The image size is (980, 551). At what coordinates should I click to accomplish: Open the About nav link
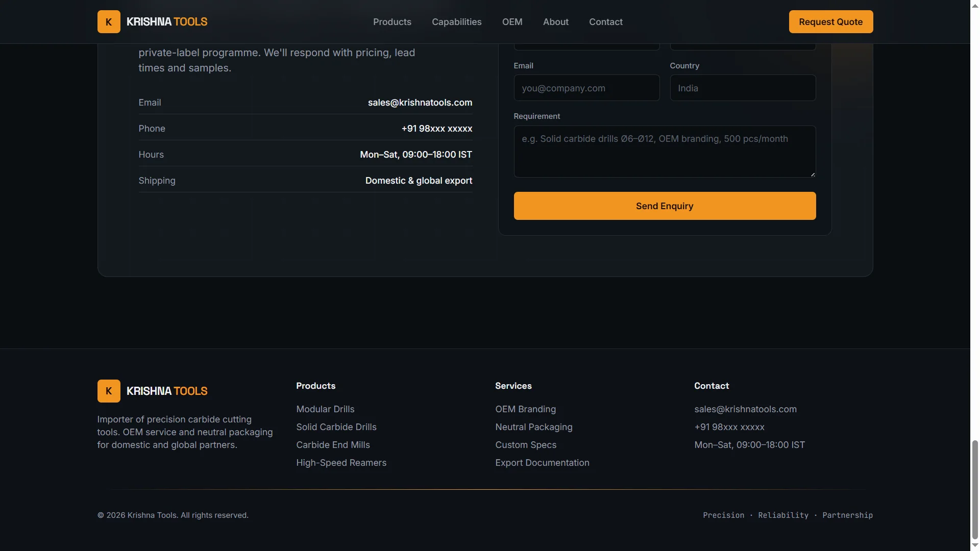coord(556,22)
